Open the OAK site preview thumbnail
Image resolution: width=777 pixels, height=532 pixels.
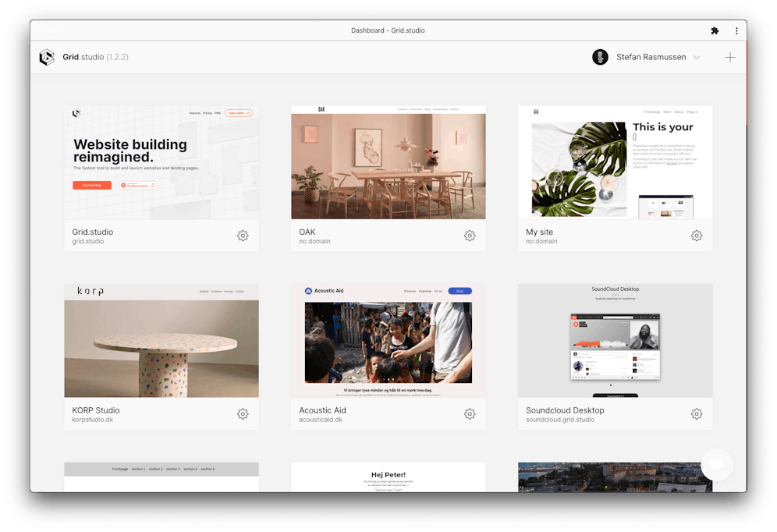coord(388,162)
